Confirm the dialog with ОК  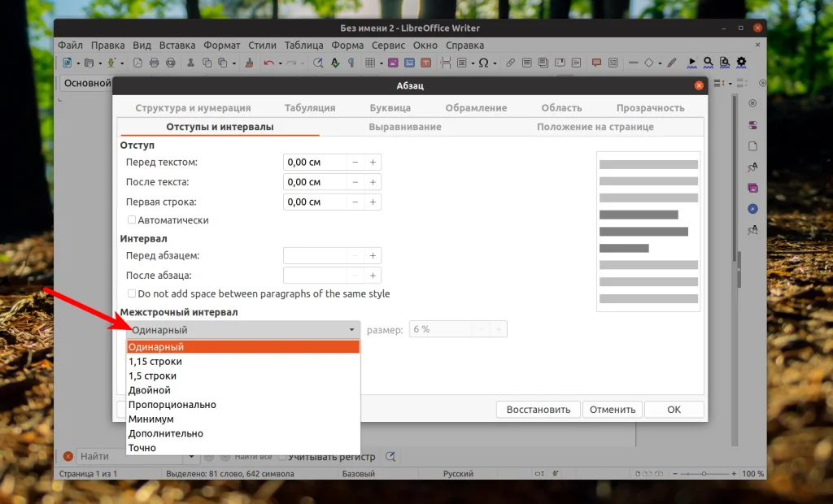pyautogui.click(x=674, y=409)
